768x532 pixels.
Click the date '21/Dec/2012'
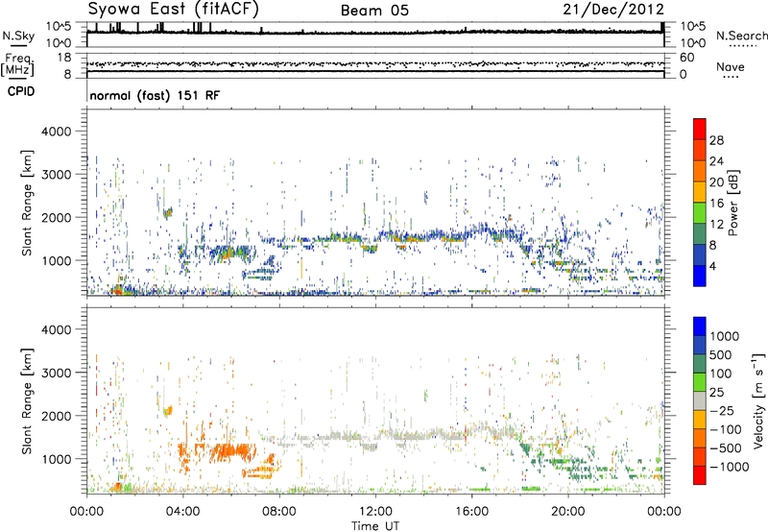(613, 10)
